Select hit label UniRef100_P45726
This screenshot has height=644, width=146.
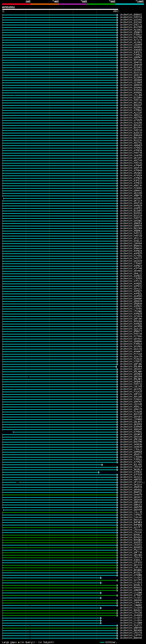(131, 163)
